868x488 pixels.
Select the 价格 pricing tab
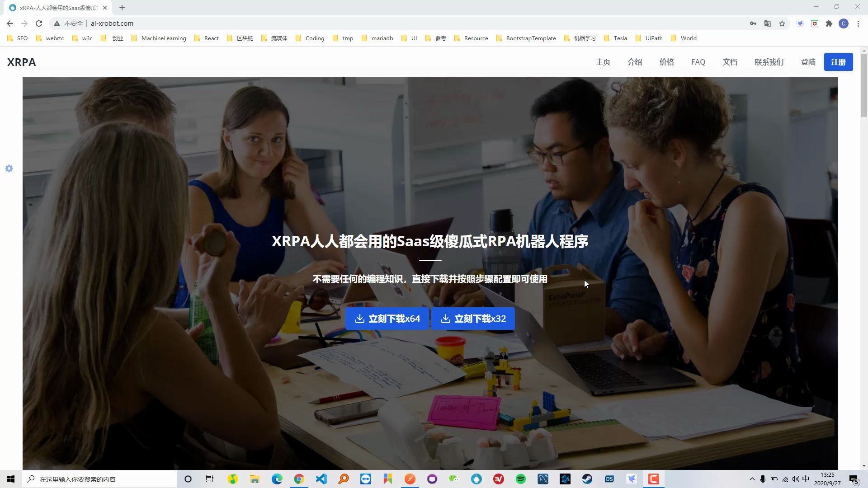[x=666, y=62]
